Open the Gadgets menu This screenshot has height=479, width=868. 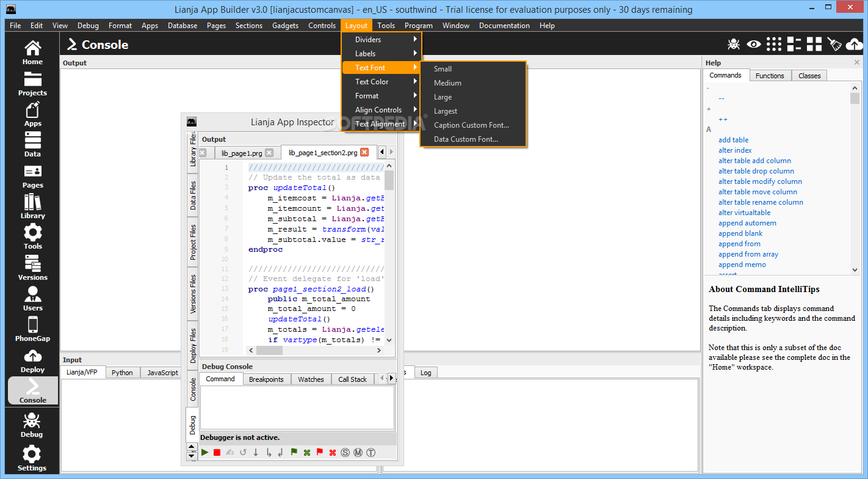pos(286,26)
